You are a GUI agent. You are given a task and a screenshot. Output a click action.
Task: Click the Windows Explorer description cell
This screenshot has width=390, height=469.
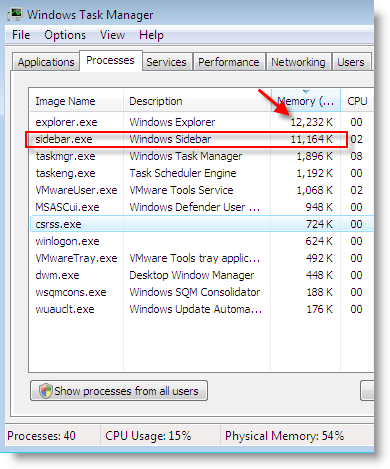[x=172, y=122]
